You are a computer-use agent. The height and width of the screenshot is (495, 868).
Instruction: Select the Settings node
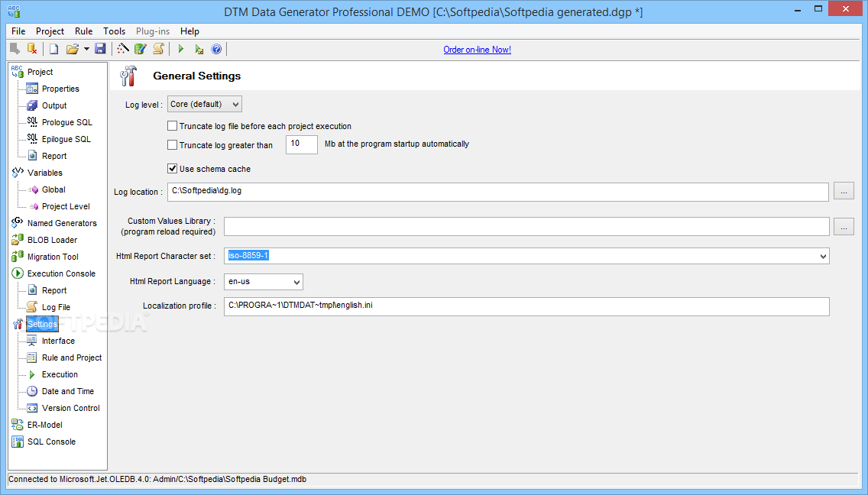click(x=42, y=324)
